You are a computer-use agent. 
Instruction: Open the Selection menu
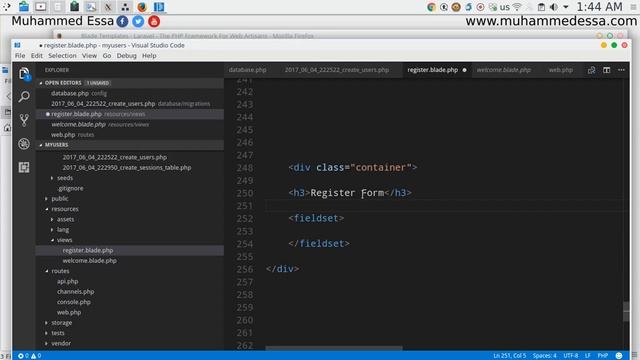click(x=62, y=56)
